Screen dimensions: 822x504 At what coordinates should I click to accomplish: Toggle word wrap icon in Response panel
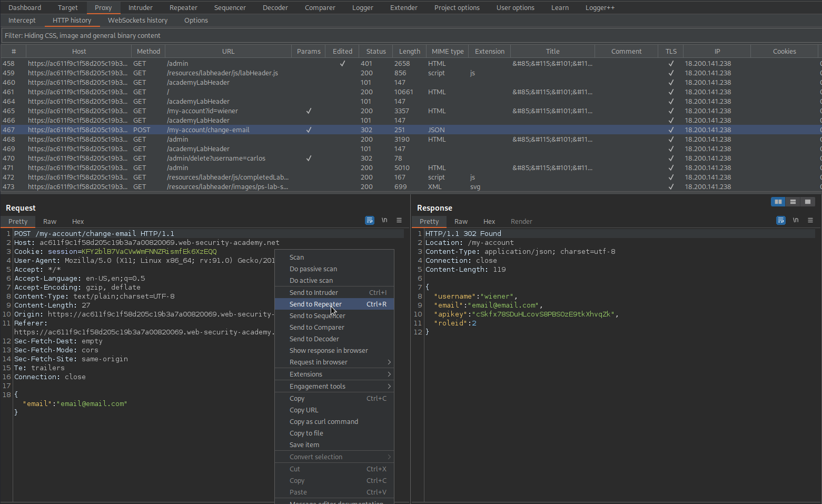tap(781, 220)
